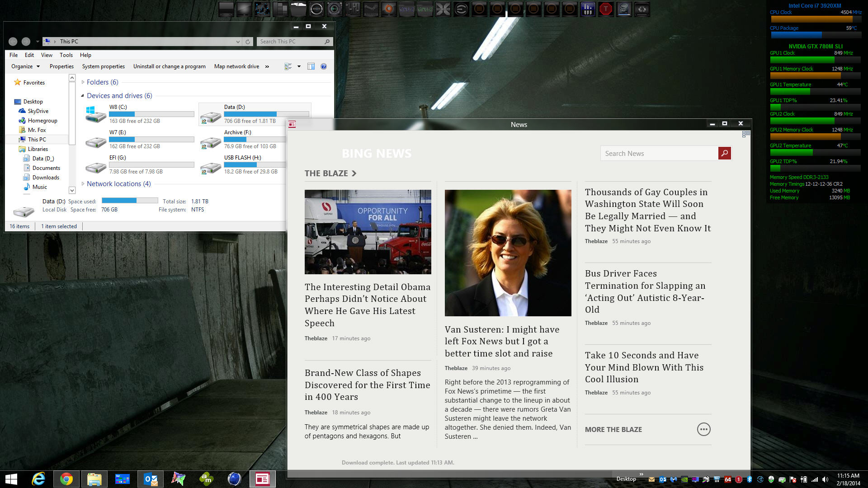Show more Explorer toolbar commands chevron
868x488 pixels.
(x=267, y=66)
